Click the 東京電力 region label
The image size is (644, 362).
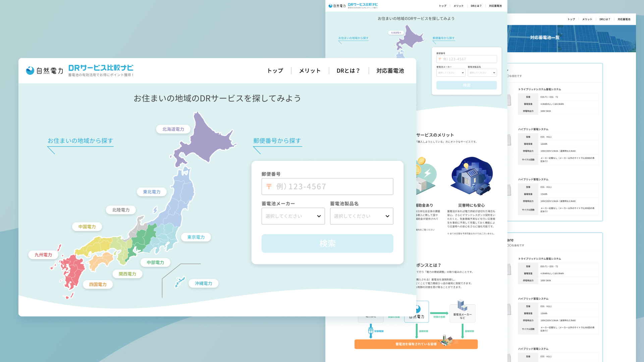coord(196,237)
